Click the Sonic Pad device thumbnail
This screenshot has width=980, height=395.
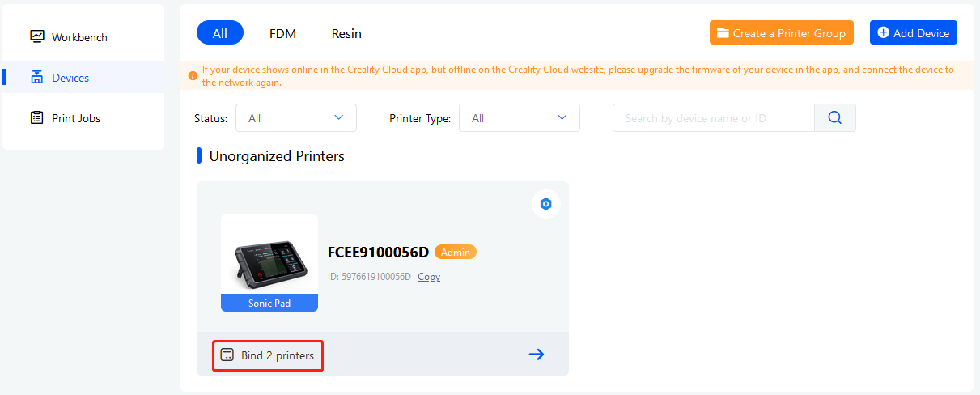(269, 257)
